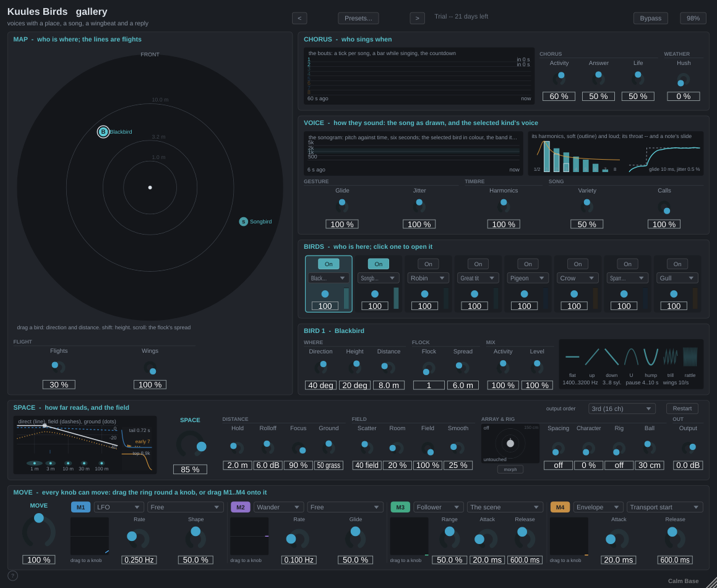Enable the Crow bird's On switch
Viewport: 717px width, 588px height.
pos(578,264)
